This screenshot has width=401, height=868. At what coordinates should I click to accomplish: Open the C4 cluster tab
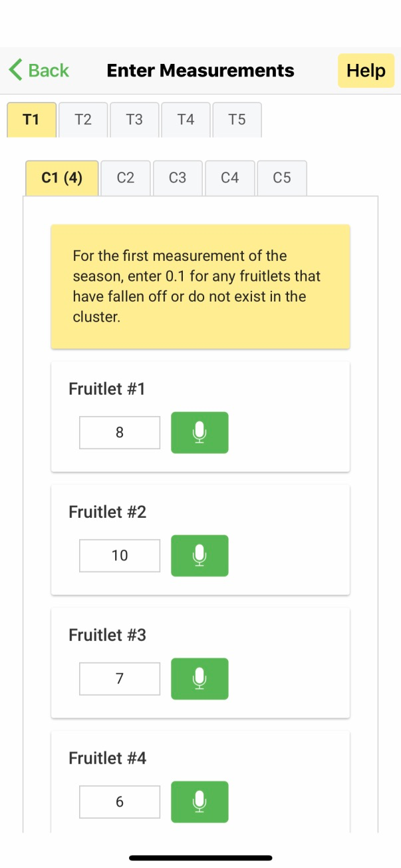click(229, 178)
